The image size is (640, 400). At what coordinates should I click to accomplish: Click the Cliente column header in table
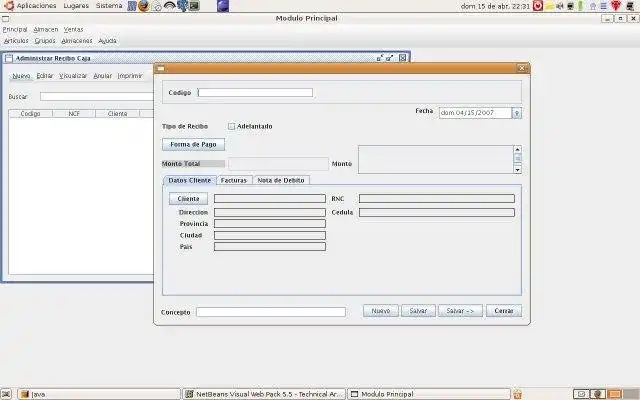click(x=118, y=113)
